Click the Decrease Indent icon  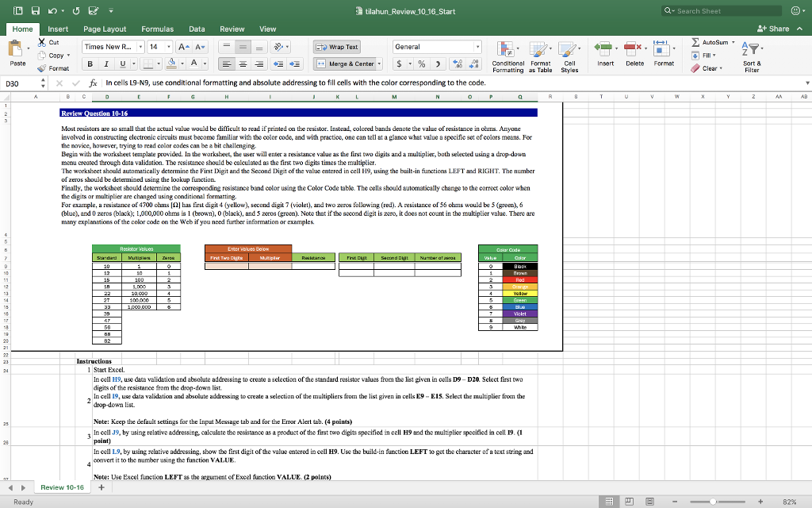click(x=278, y=63)
